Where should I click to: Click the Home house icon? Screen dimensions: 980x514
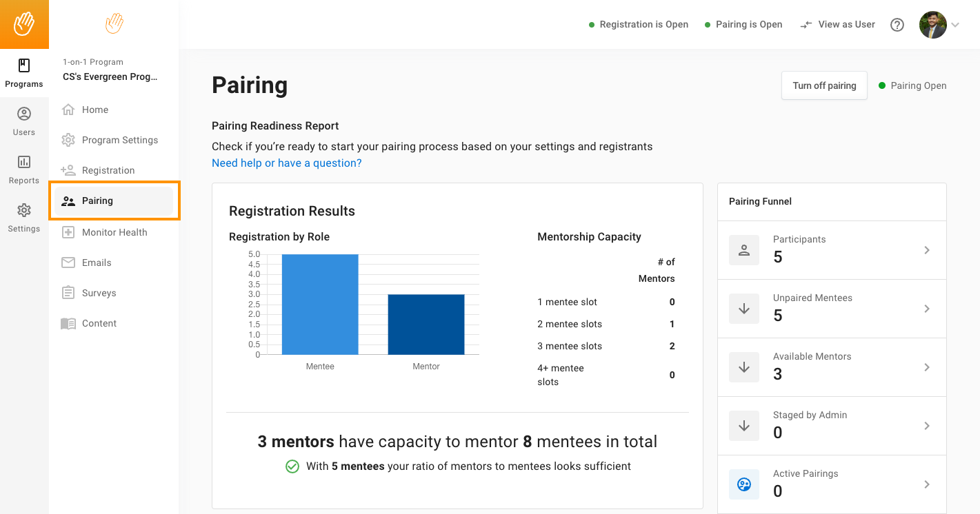point(68,110)
